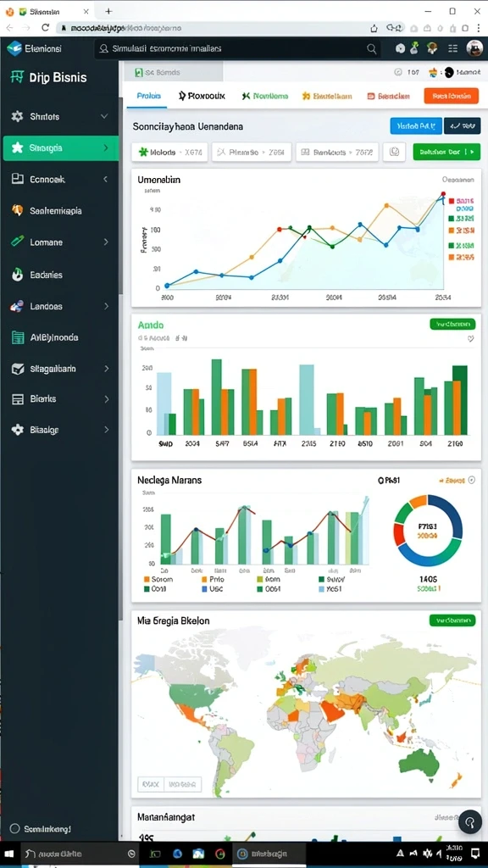
Task: Expand the Shntots sidebar chevron
Action: [104, 116]
